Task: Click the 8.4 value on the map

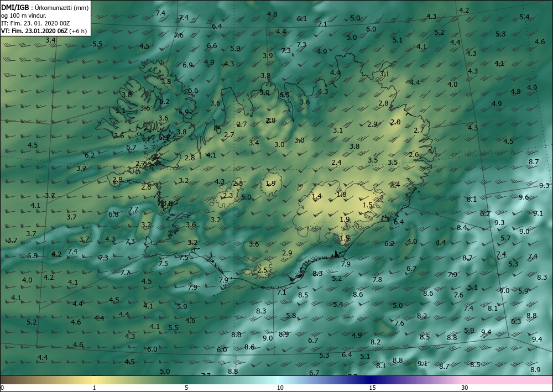Action: click(x=462, y=227)
